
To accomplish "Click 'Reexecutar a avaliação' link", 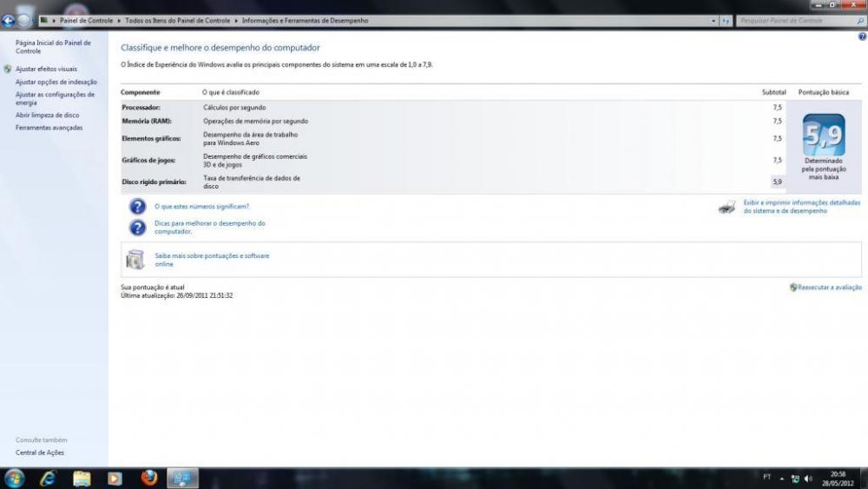I will (830, 287).
